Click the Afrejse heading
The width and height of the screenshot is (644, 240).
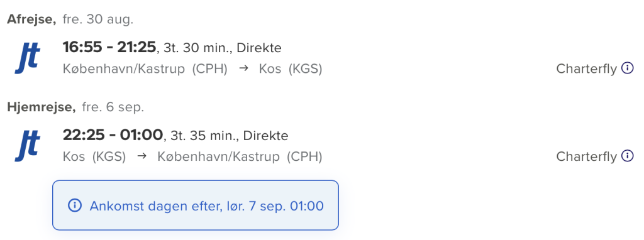coord(31,19)
